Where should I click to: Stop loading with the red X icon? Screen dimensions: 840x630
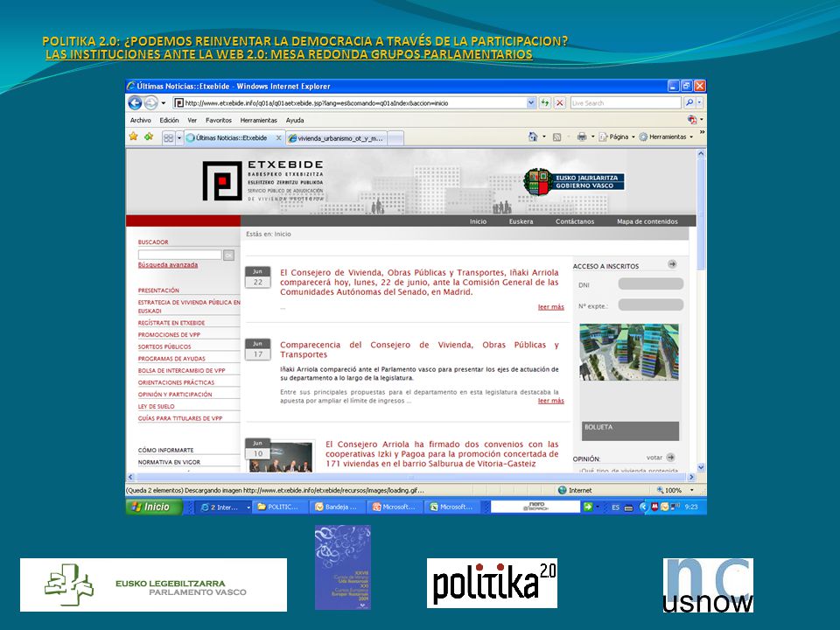point(559,103)
